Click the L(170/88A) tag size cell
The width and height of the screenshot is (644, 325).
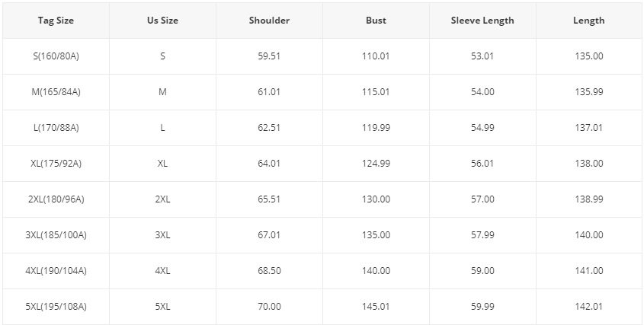pyautogui.click(x=56, y=128)
